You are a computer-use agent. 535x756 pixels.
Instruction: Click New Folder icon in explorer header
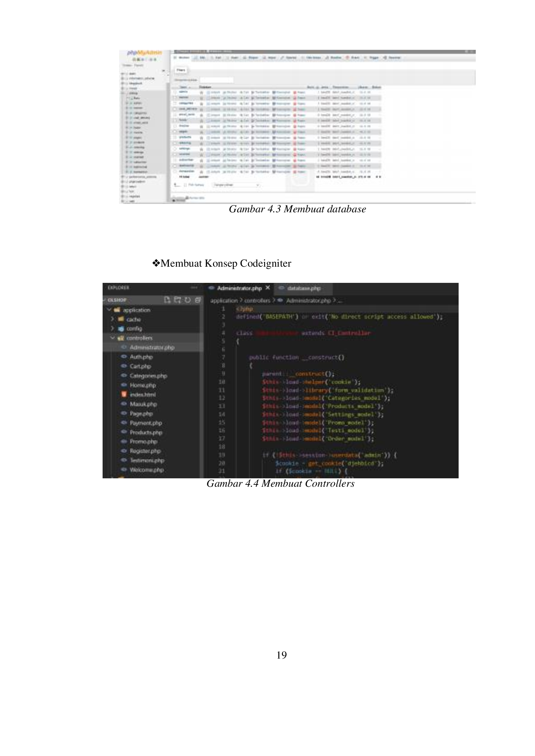pos(178,300)
